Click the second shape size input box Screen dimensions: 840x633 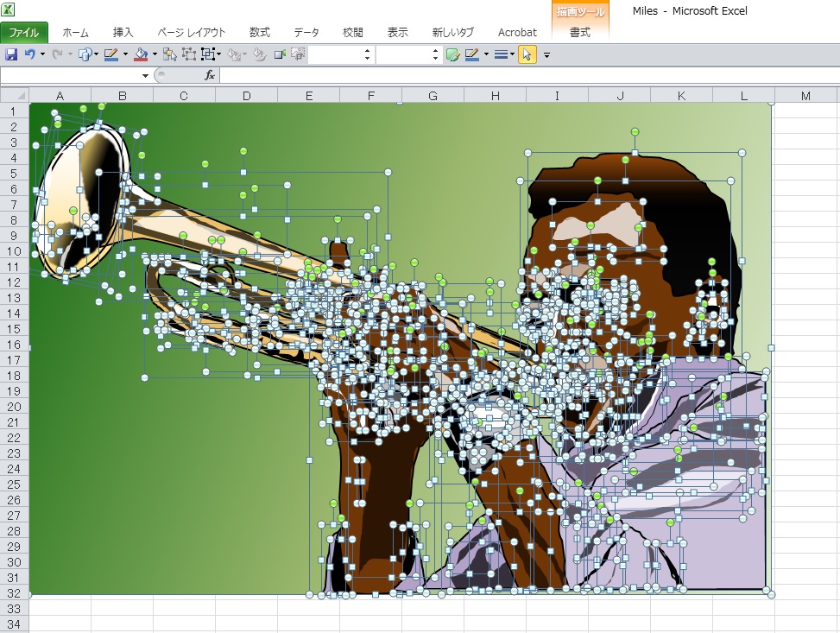tap(403, 54)
